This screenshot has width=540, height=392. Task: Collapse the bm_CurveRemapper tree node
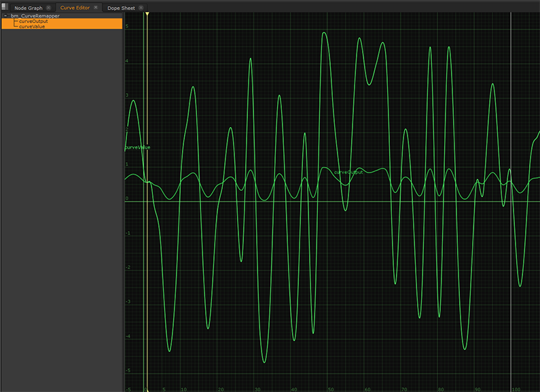[5, 16]
